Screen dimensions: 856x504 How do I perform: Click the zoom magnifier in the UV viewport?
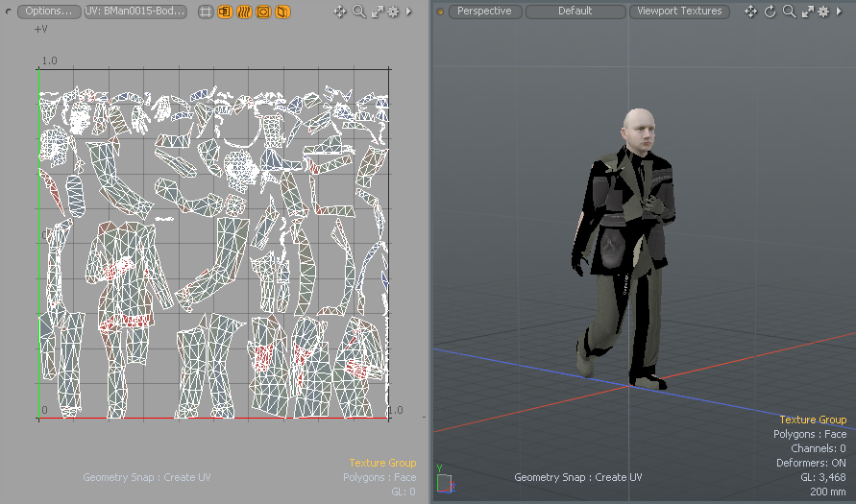pyautogui.click(x=359, y=12)
